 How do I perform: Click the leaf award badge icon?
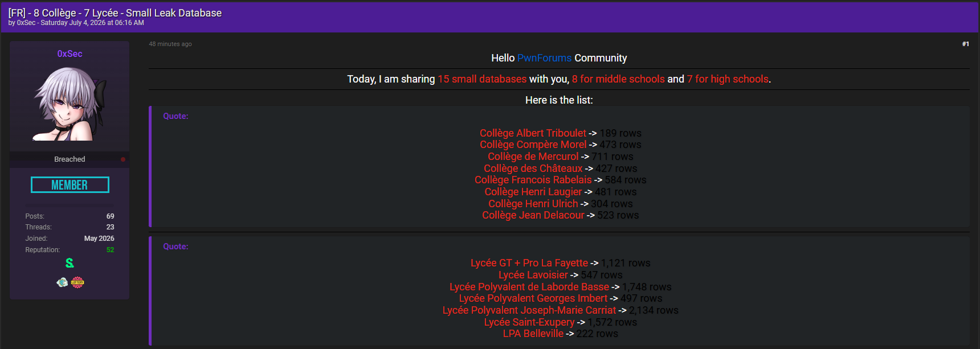(x=62, y=282)
